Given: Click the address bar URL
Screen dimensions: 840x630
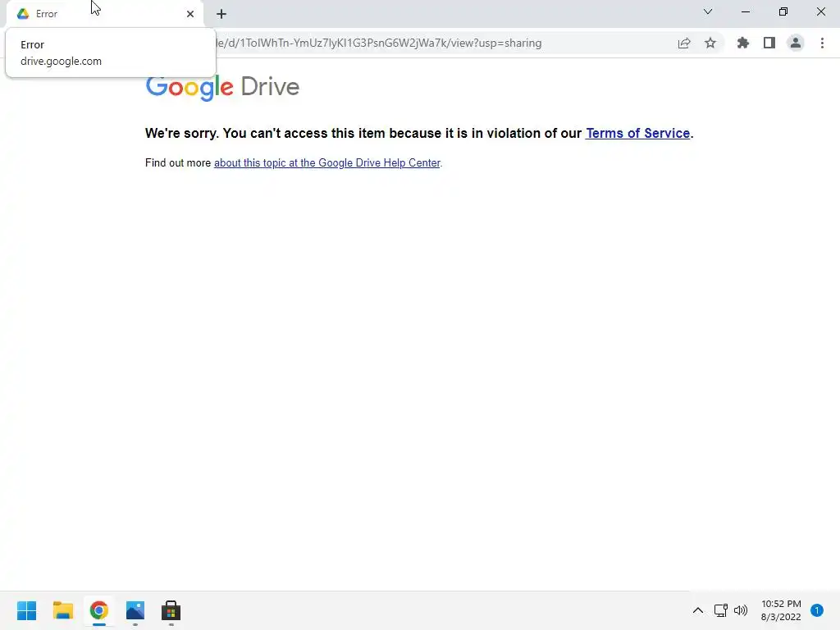Looking at the screenshot, I should pos(378,43).
